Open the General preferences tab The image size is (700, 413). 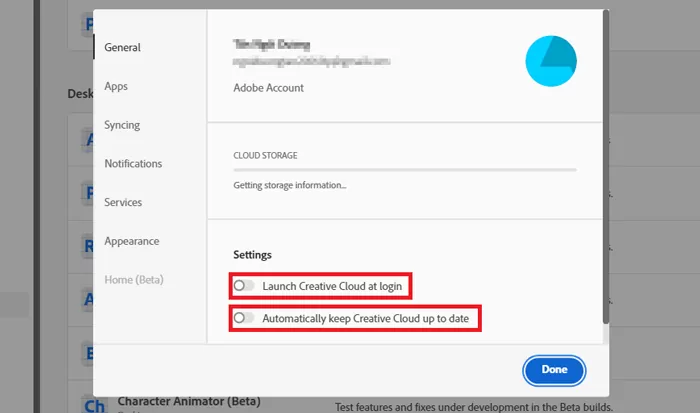pyautogui.click(x=122, y=47)
